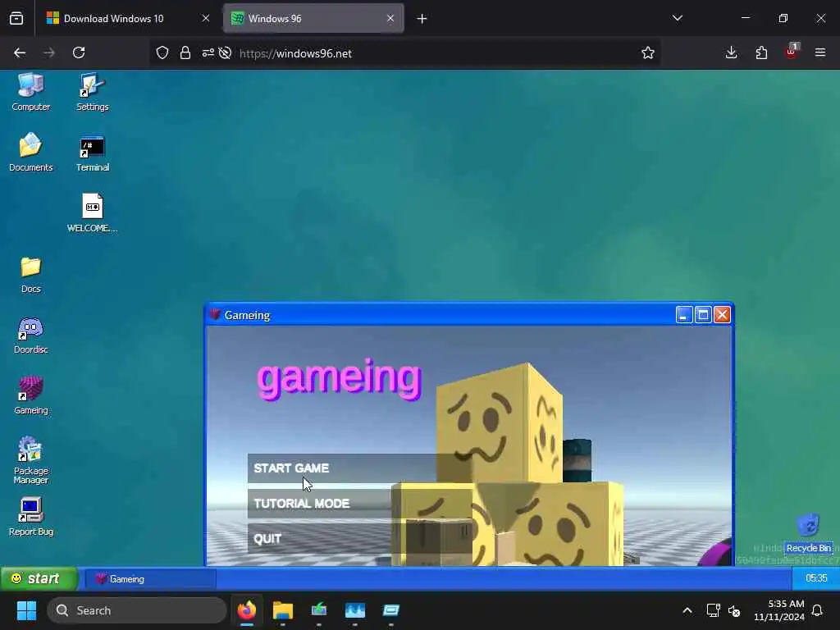Open the Settings desktop shortcut
Viewport: 840px width, 630px height.
tap(92, 92)
